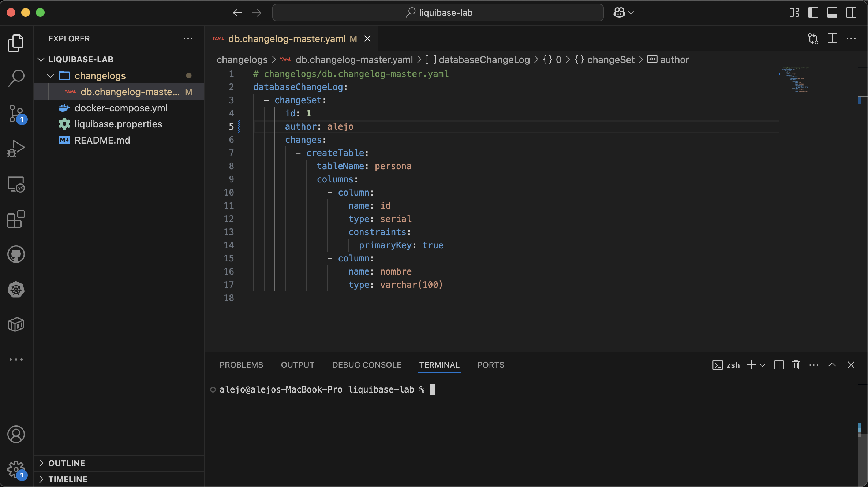Open the Explorer view in activity bar
The width and height of the screenshot is (868, 487).
[16, 43]
